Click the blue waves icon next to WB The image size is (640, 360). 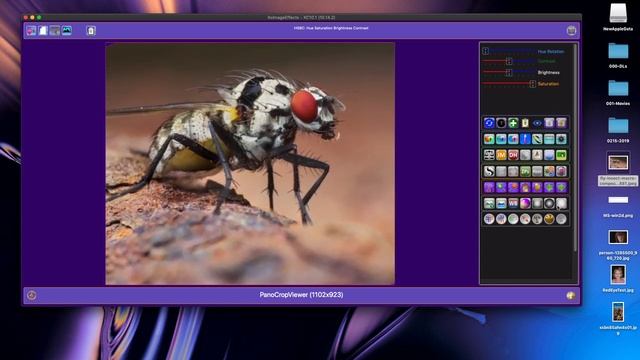tap(501, 203)
